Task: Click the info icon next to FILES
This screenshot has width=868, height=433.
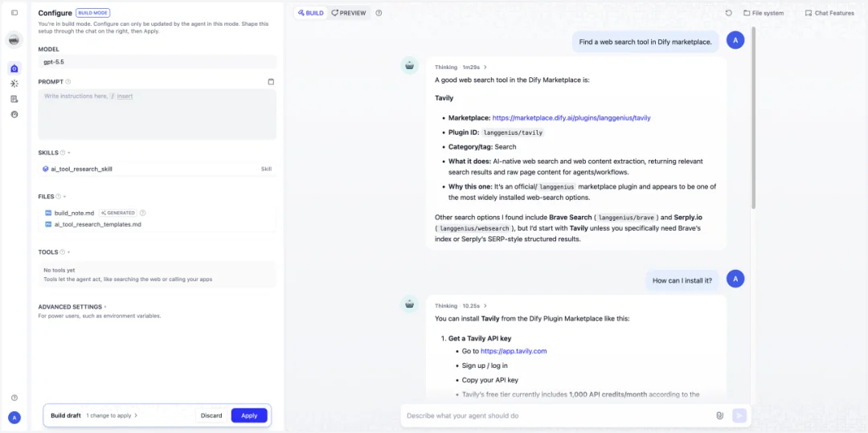Action: tap(58, 196)
